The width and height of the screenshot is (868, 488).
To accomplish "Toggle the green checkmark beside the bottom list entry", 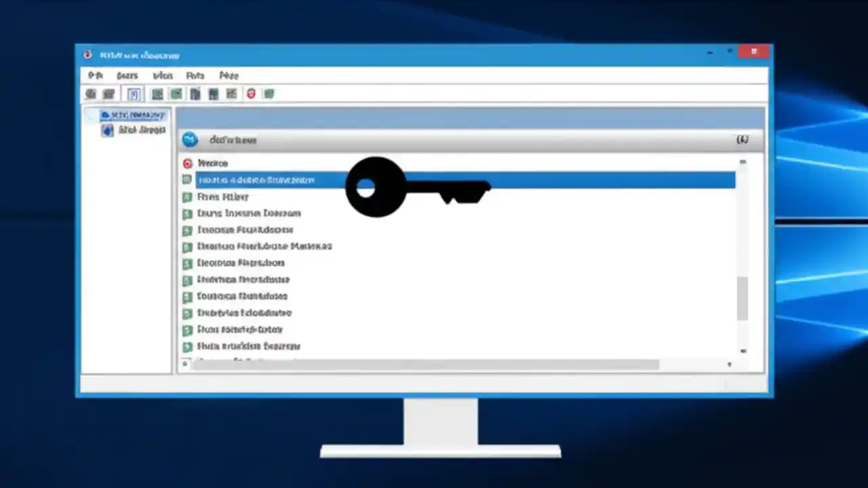I will (x=187, y=346).
